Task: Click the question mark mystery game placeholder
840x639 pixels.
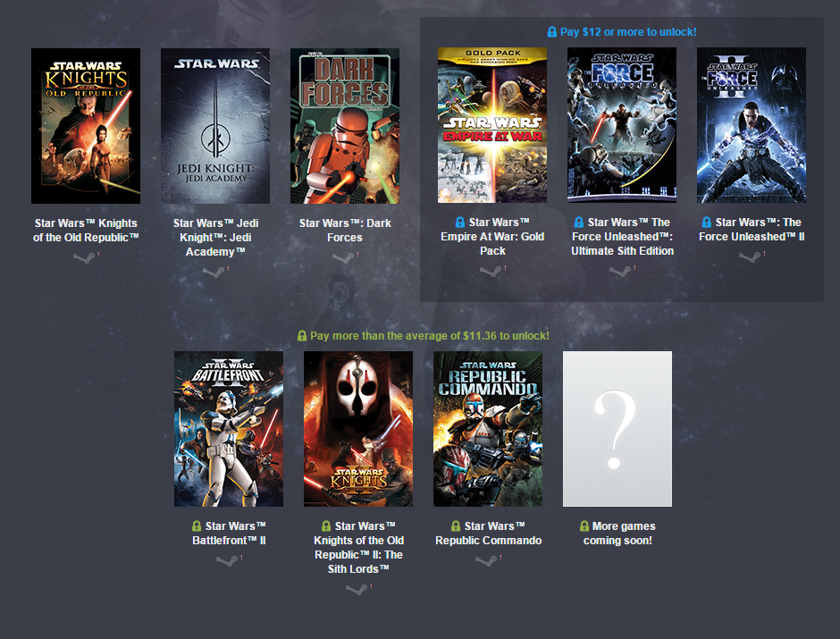Action: tap(617, 429)
